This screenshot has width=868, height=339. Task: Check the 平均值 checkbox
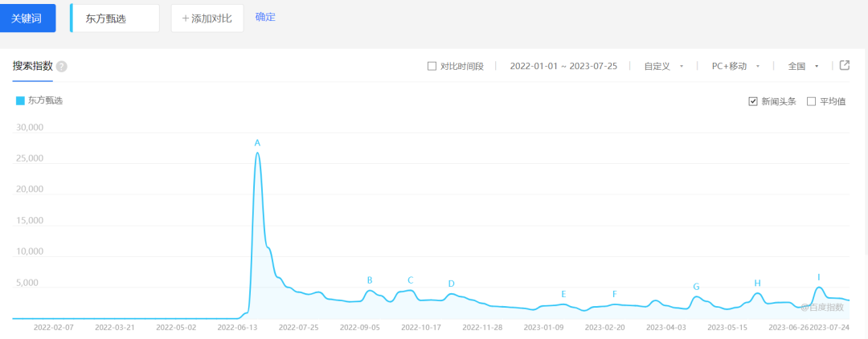[x=811, y=101]
